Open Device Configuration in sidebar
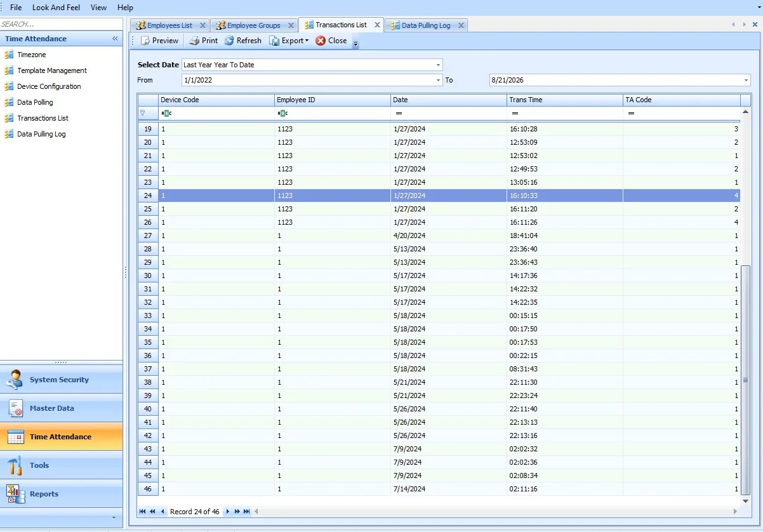763x532 pixels. point(49,86)
